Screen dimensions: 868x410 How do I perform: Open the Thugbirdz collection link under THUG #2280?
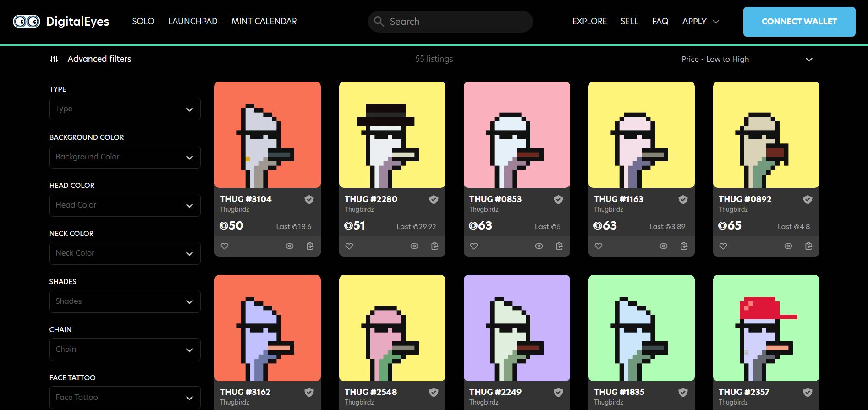click(x=359, y=209)
